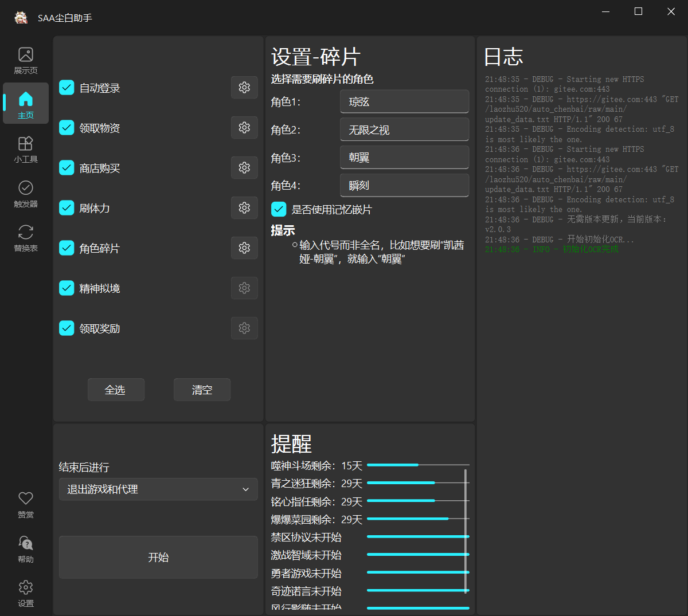The image size is (688, 616).
Task: Click the 清空 button
Action: coord(202,390)
